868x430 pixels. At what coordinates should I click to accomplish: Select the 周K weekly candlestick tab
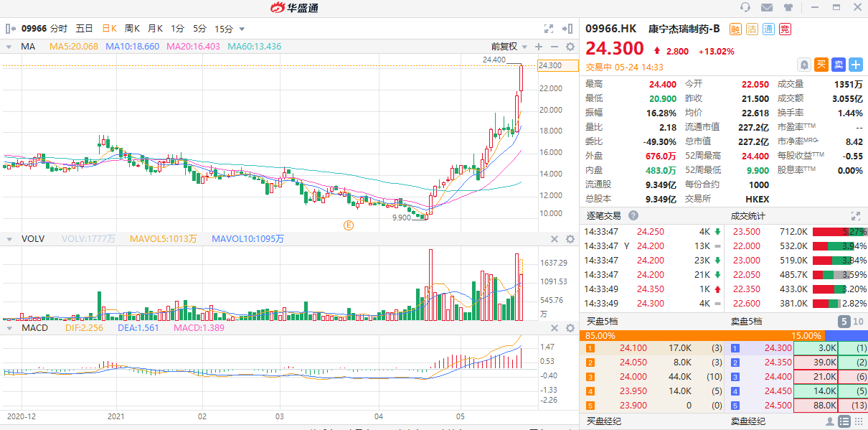[x=132, y=29]
